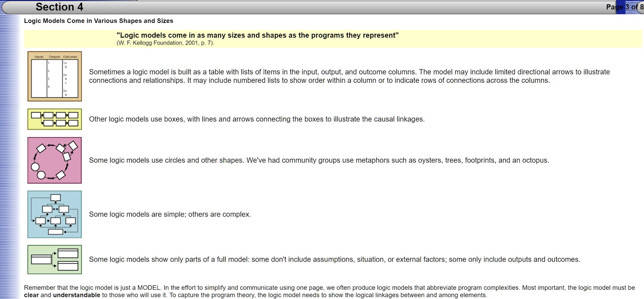644x299 pixels.
Task: Click the paragraph starting Sometimes a logic model
Action: click(349, 76)
